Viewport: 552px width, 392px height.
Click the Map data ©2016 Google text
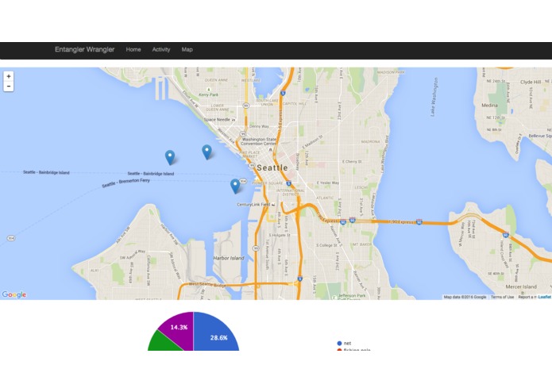(x=465, y=297)
